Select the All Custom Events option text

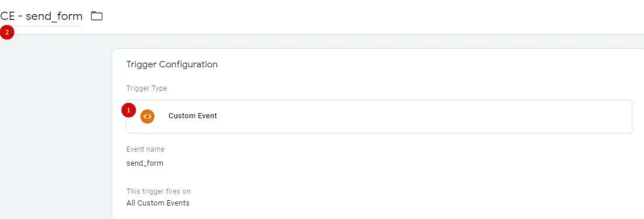[x=158, y=203]
